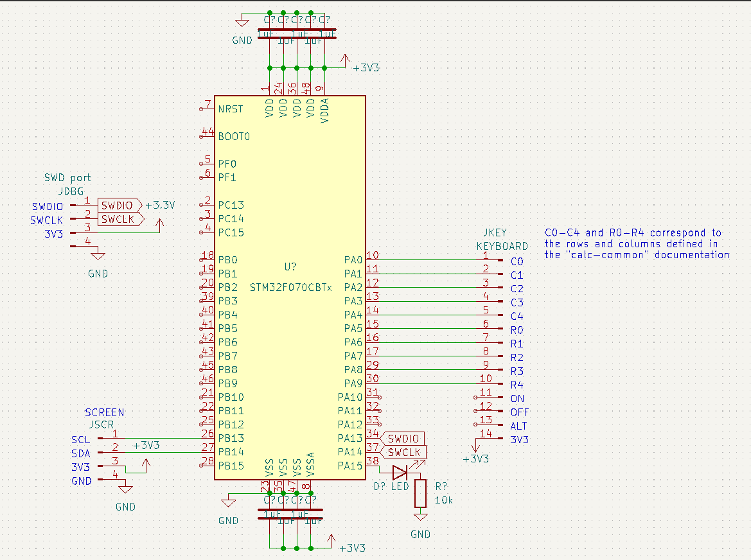This screenshot has height=560, width=751.
Task: Select the 10k resistor symbol R?
Action: coord(420,493)
